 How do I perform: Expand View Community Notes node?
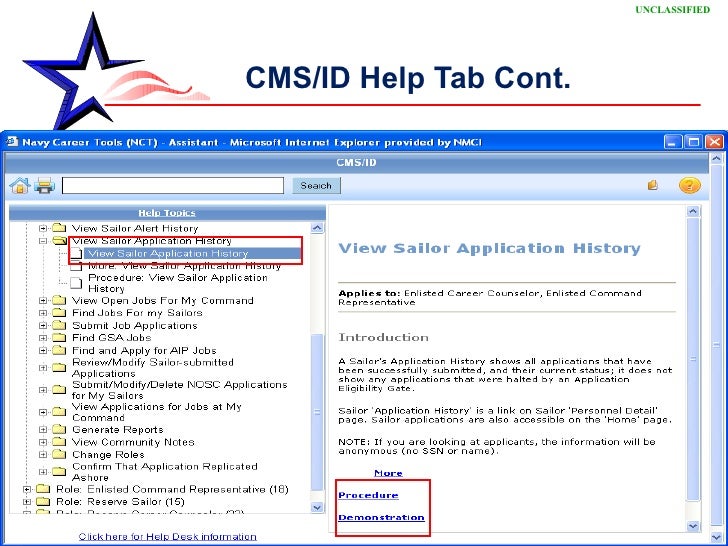click(43, 442)
